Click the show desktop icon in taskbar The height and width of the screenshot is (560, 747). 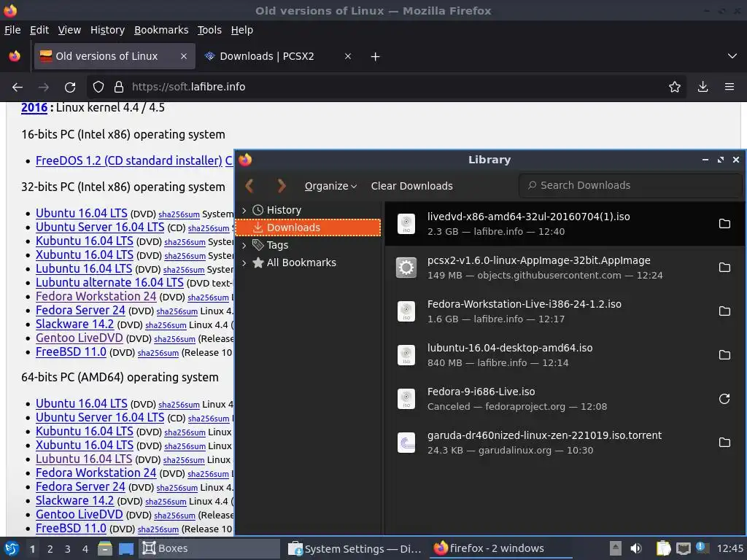126,548
